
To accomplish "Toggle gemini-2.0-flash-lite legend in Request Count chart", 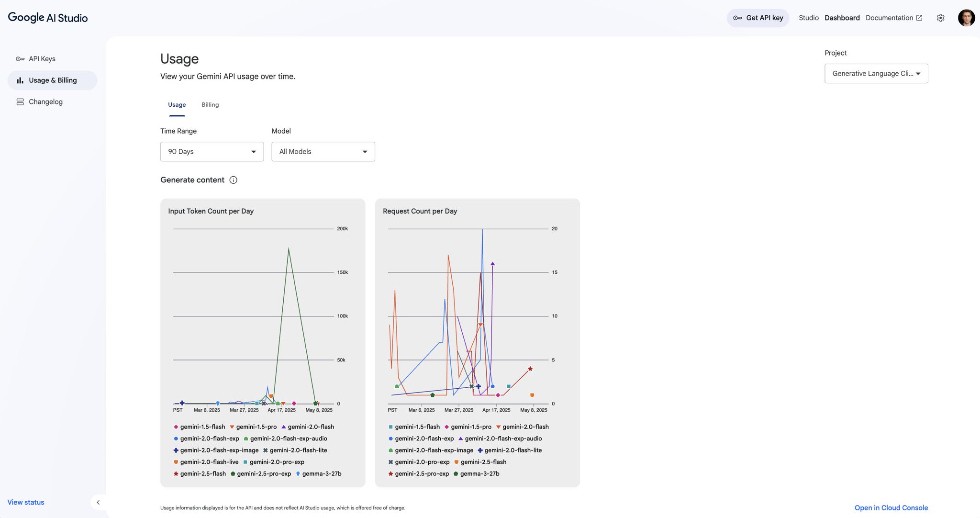I will click(510, 450).
